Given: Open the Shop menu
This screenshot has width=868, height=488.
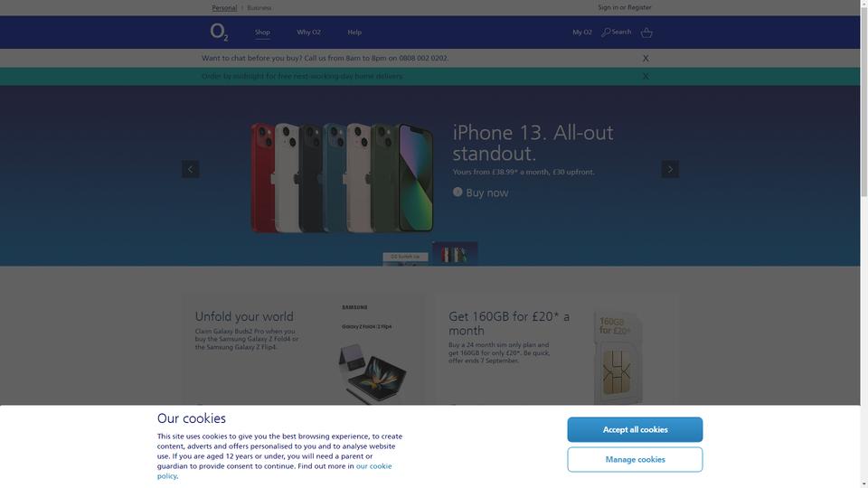Looking at the screenshot, I should 262,33.
